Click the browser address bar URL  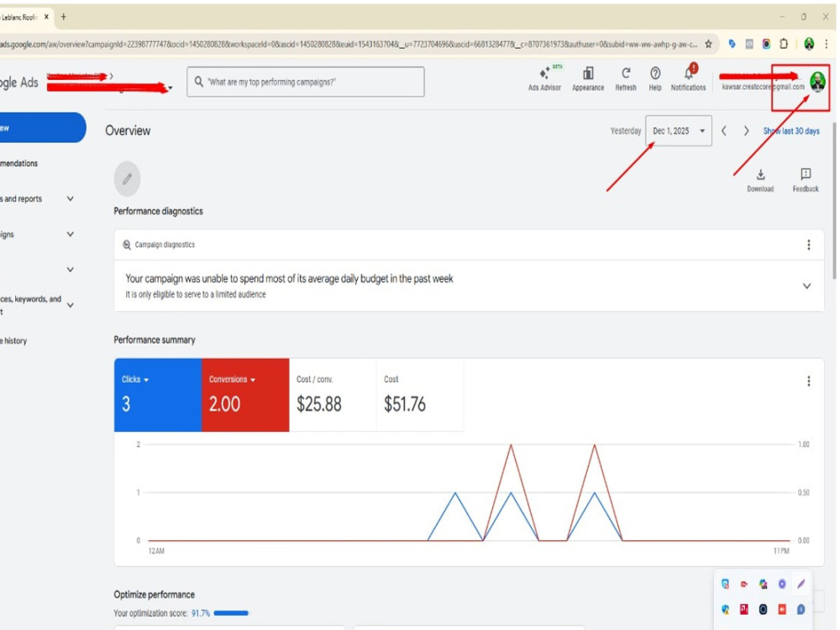[349, 44]
